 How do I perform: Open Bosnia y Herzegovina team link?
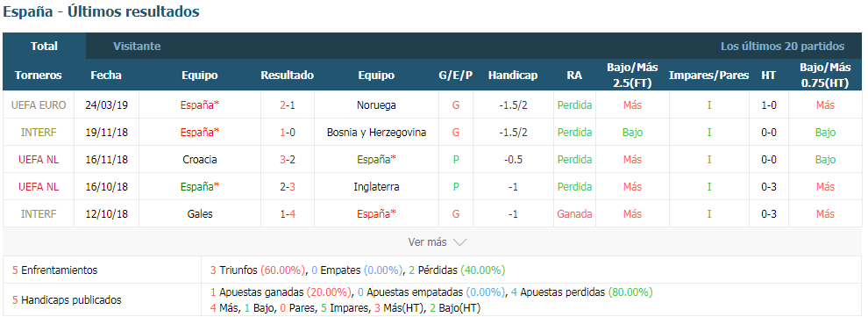376,133
